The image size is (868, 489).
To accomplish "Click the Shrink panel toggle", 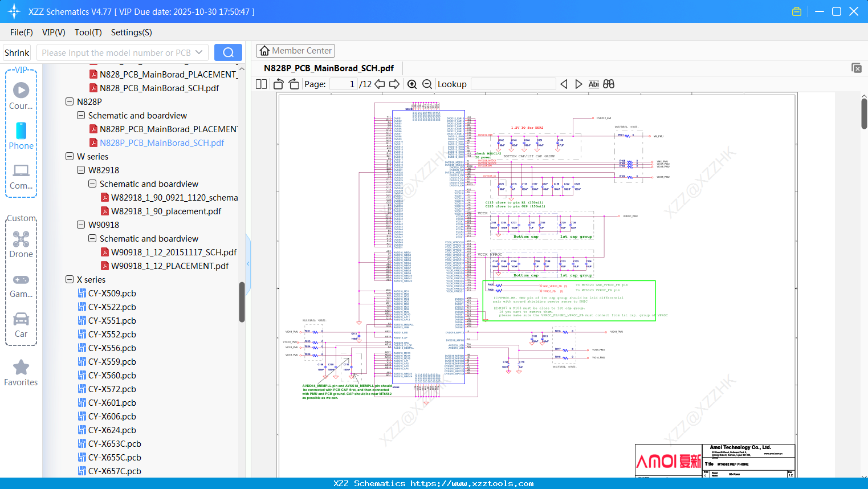I will click(x=17, y=53).
